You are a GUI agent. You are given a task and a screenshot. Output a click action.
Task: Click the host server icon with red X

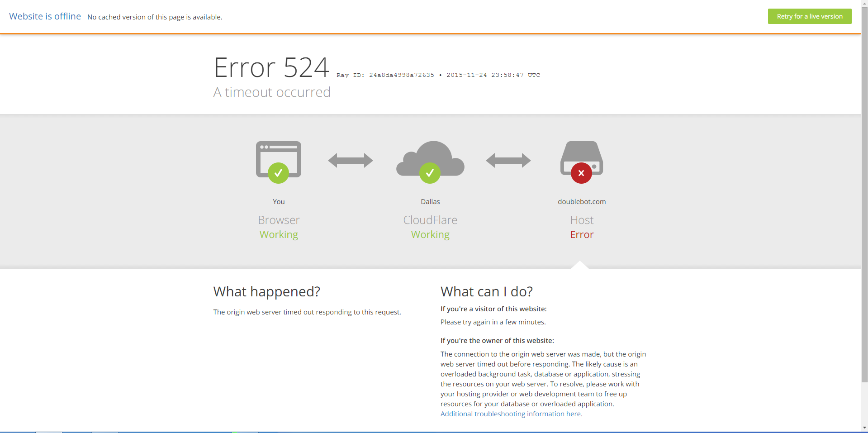[582, 162]
